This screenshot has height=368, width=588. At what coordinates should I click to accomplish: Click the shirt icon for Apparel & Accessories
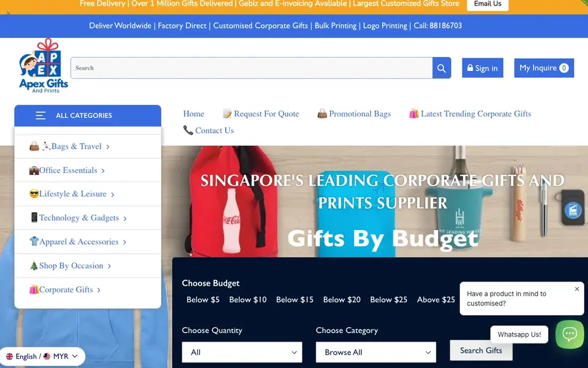34,242
